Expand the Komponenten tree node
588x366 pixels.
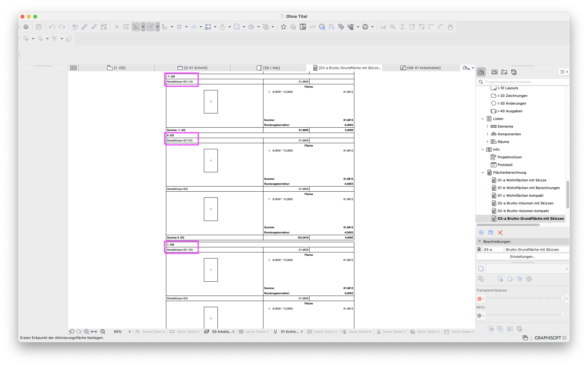tap(487, 134)
